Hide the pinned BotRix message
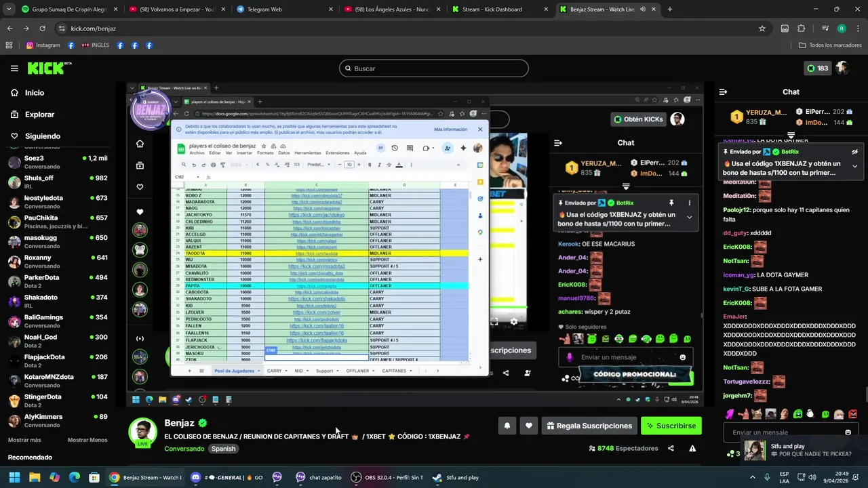The width and height of the screenshot is (868, 488). [x=854, y=152]
